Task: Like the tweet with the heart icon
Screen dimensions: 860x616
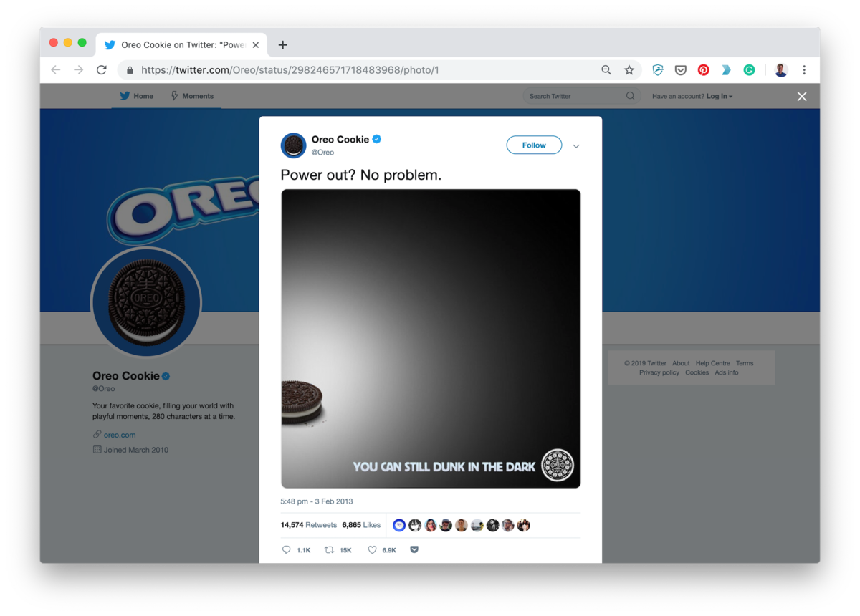Action: 372,550
